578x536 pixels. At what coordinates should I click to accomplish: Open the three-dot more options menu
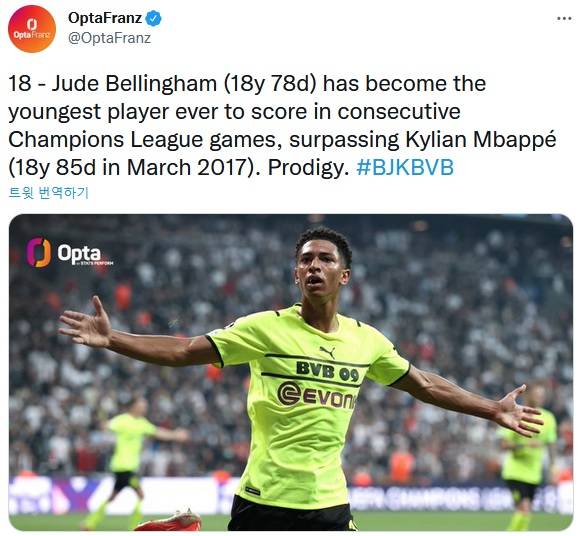point(564,18)
